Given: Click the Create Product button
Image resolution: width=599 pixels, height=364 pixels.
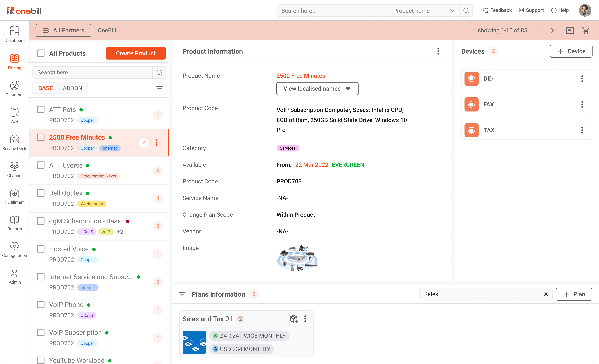Looking at the screenshot, I should (136, 53).
